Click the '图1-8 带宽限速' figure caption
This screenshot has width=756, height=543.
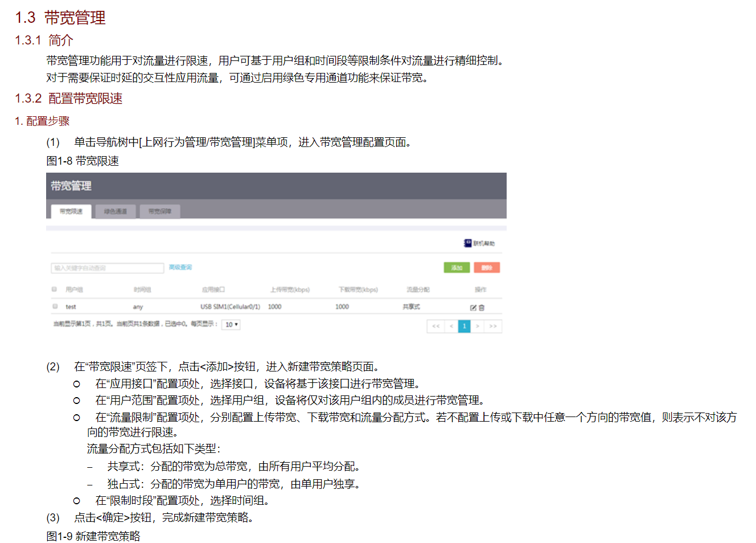tap(83, 161)
